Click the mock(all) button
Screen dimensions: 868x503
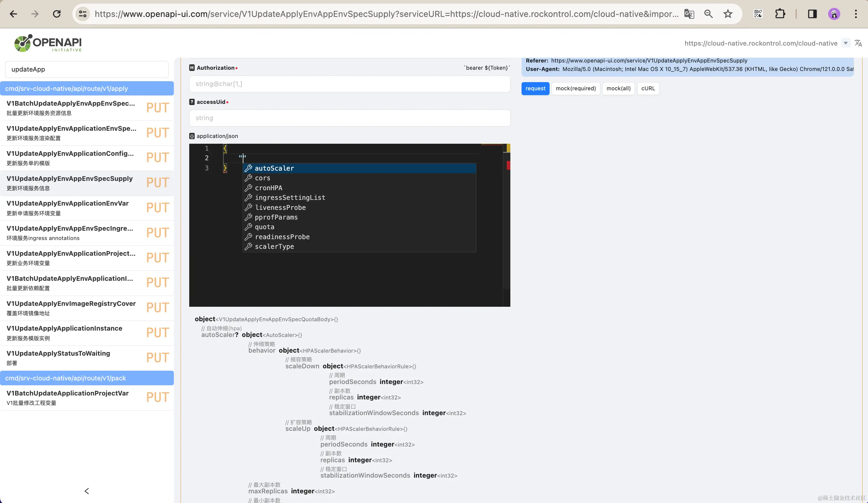(618, 88)
